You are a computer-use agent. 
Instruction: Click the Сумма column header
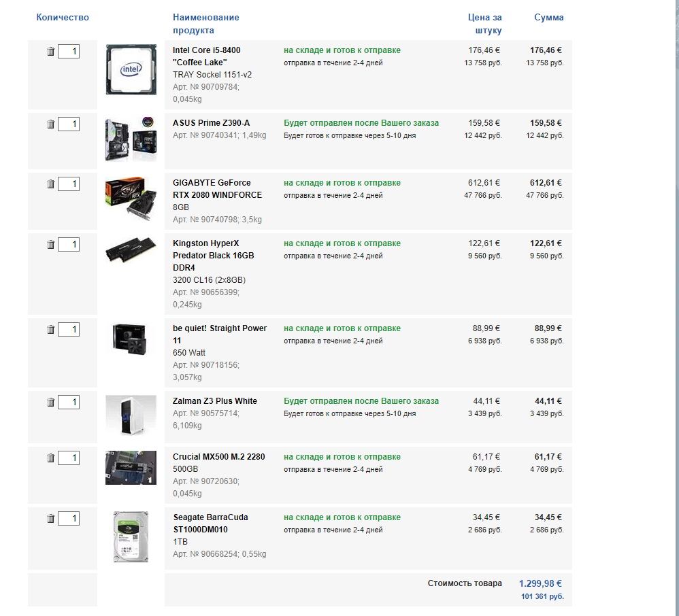[548, 17]
